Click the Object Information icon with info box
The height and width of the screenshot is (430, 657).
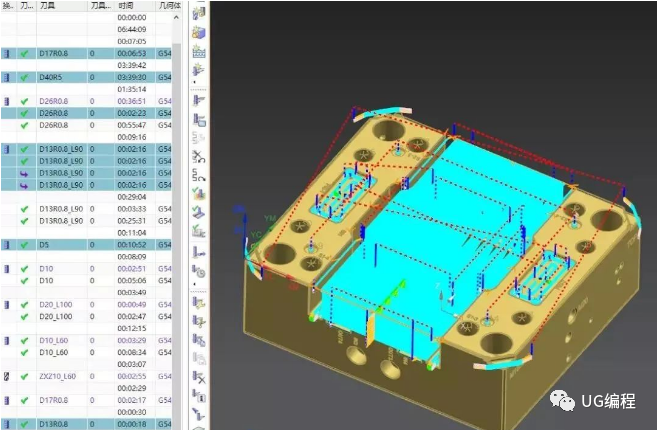(x=199, y=395)
